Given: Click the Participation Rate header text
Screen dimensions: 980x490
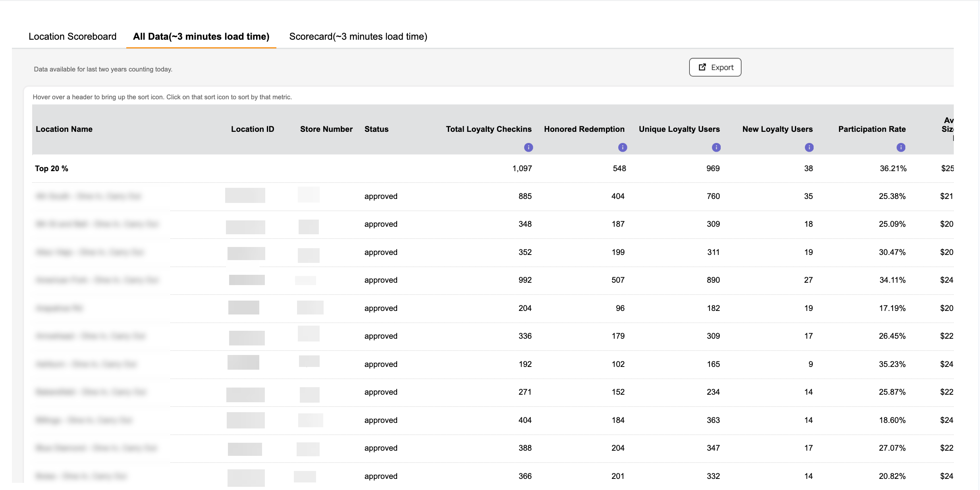Looking at the screenshot, I should pyautogui.click(x=872, y=129).
